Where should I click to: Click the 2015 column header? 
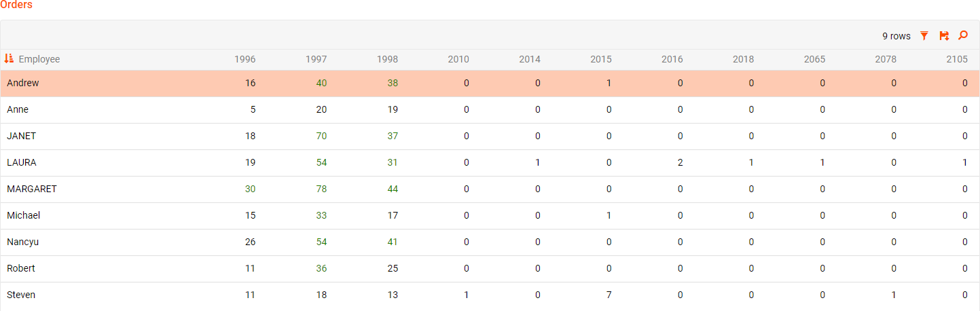600,59
